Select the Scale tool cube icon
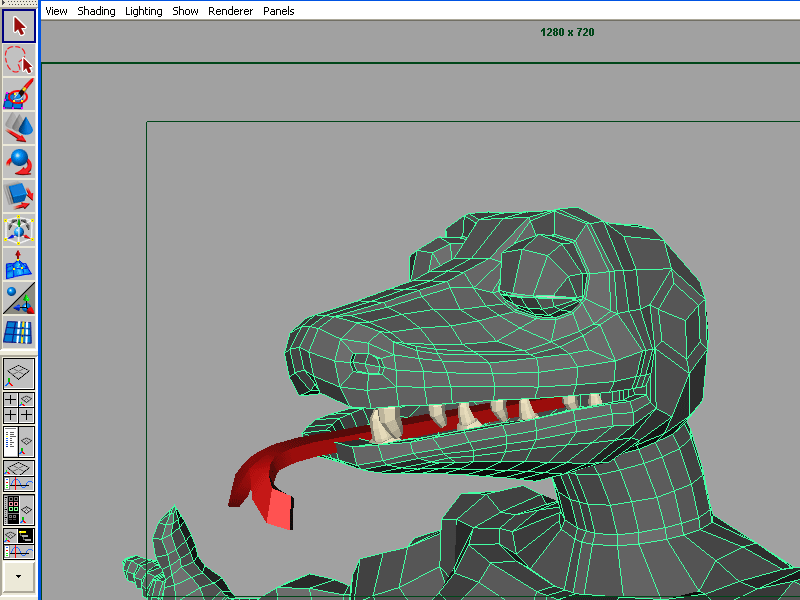 click(19, 196)
